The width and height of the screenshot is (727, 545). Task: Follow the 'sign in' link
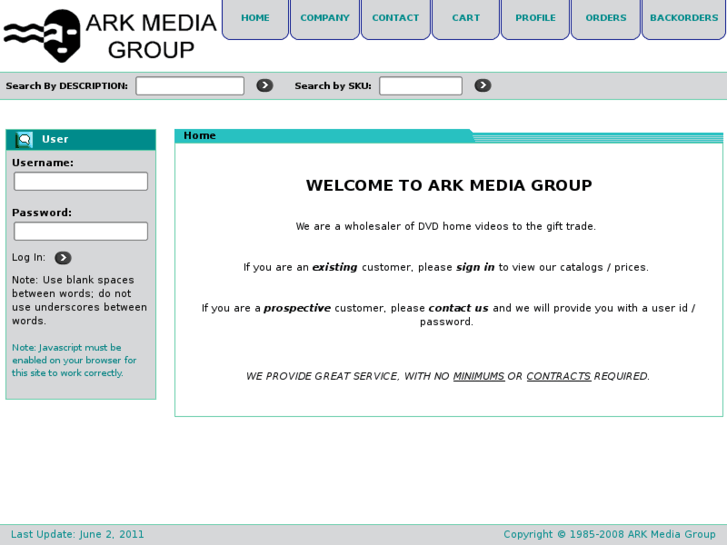tap(475, 267)
